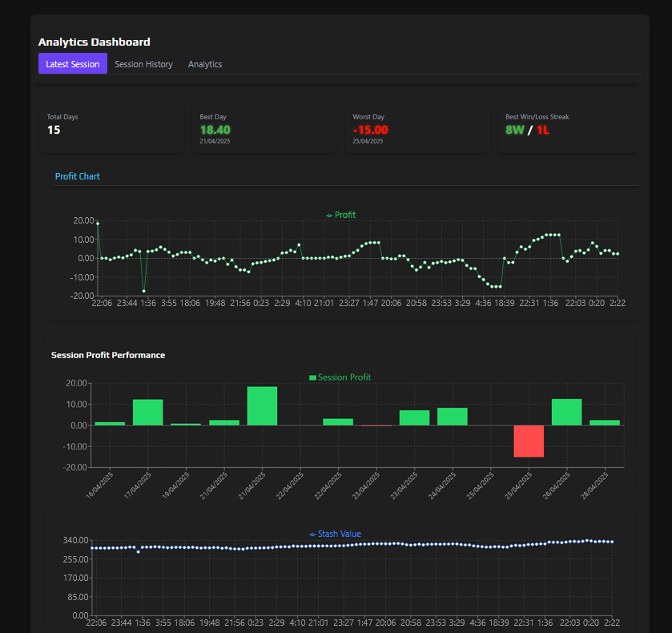The image size is (672, 633).
Task: Click the 8W win streak label
Action: pyautogui.click(x=513, y=129)
